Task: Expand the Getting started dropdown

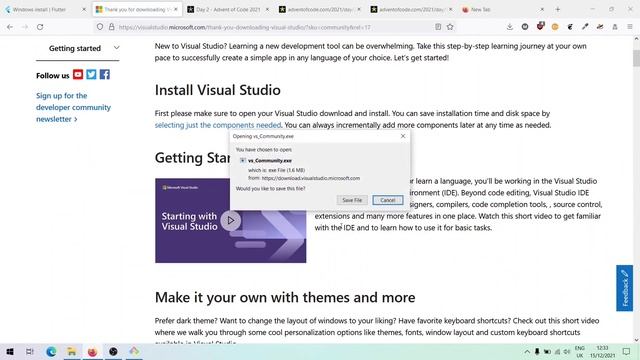Action: pyautogui.click(x=78, y=48)
